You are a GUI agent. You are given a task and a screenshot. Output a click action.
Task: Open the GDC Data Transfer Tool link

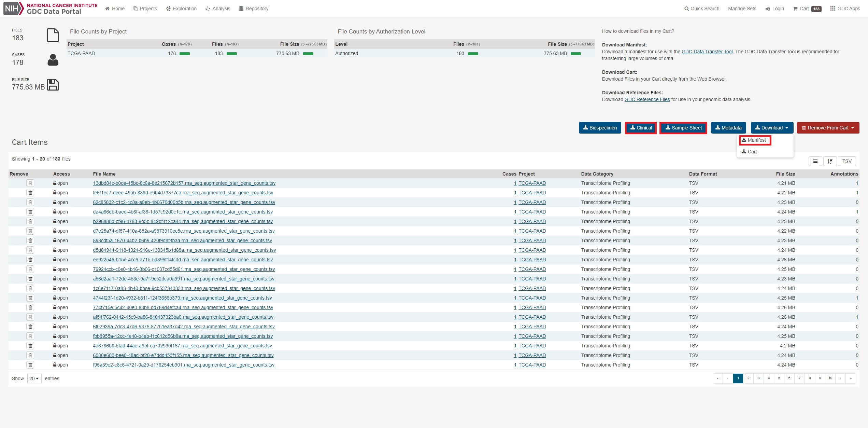pos(707,52)
